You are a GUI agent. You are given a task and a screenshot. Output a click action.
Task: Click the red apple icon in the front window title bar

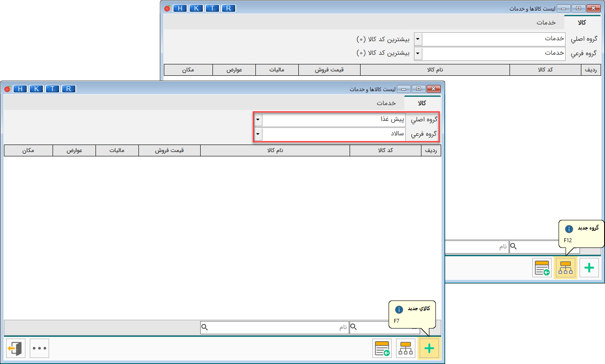pos(7,89)
